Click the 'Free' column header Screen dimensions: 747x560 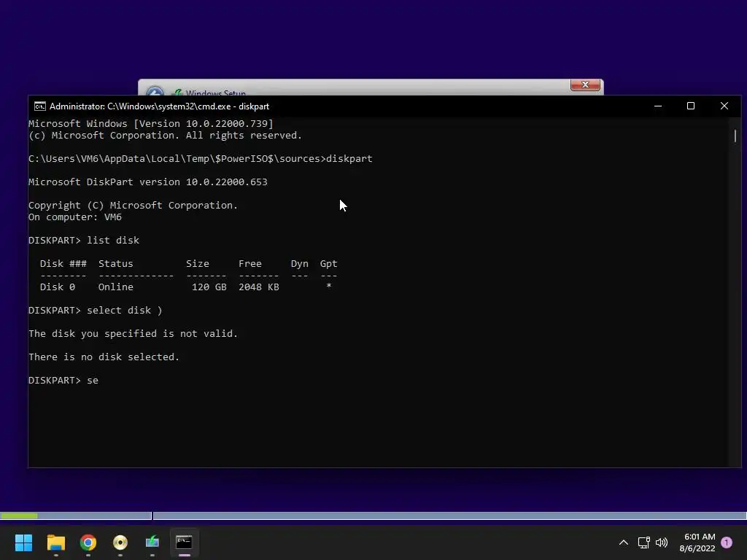(250, 264)
